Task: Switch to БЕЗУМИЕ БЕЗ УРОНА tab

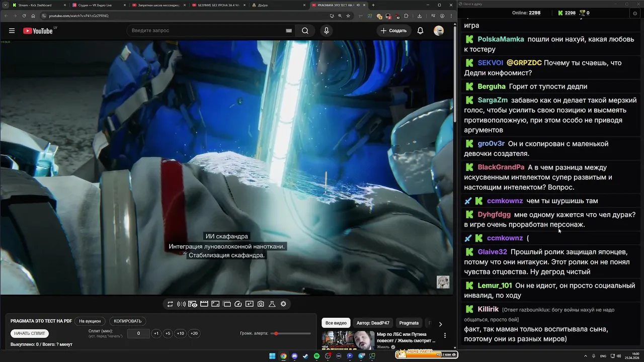Action: [x=219, y=5]
